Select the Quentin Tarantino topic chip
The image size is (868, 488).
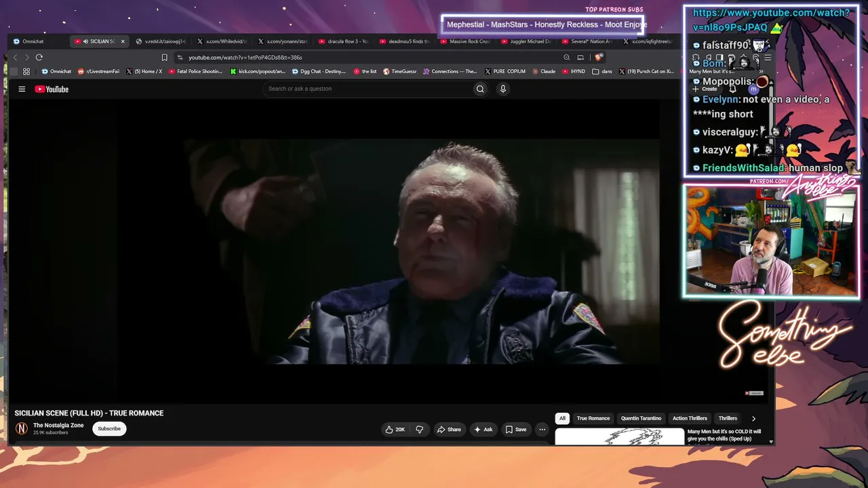641,418
